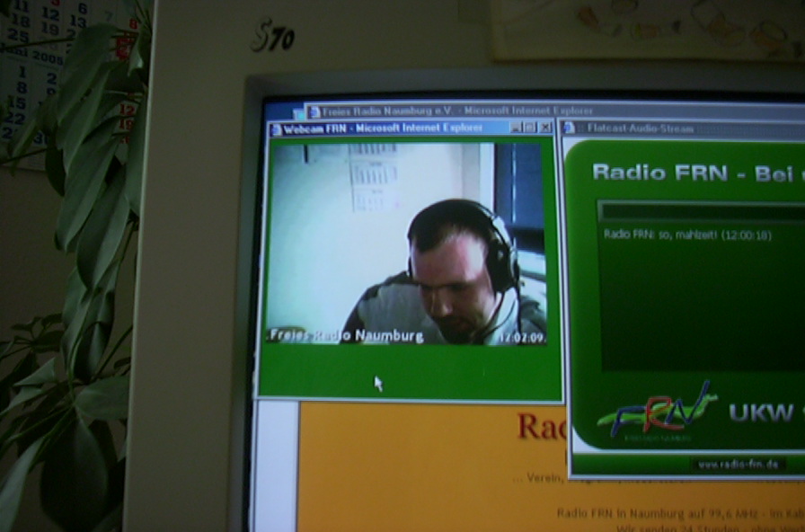Click the Freies Radio Naumburg e.V. window icon
The width and height of the screenshot is (805, 532).
pyautogui.click(x=314, y=111)
